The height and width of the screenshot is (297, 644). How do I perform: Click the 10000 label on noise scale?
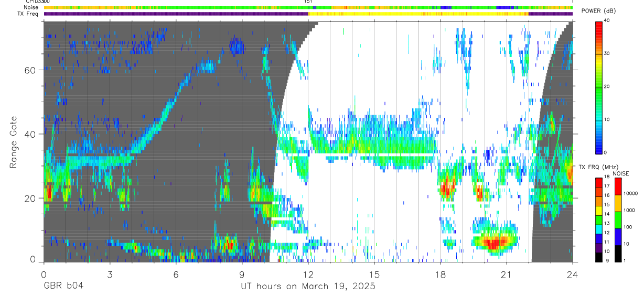tap(632, 194)
